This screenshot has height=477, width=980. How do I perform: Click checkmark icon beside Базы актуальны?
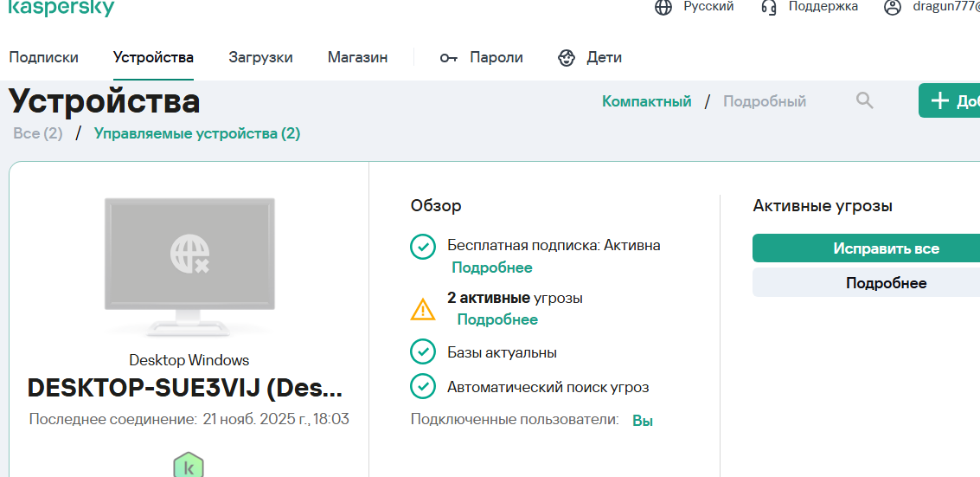tap(422, 352)
